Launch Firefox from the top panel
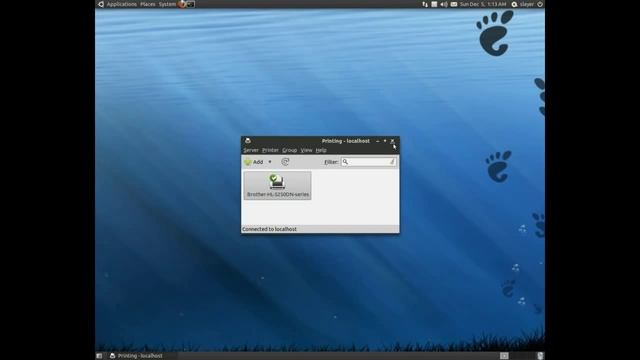The width and height of the screenshot is (640, 360). click(182, 4)
